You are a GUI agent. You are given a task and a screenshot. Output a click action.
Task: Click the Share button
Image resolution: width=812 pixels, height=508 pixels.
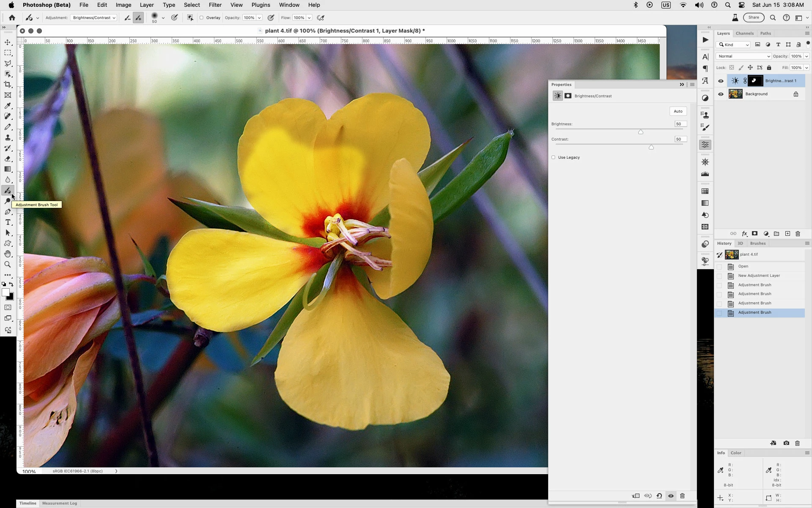(753, 17)
